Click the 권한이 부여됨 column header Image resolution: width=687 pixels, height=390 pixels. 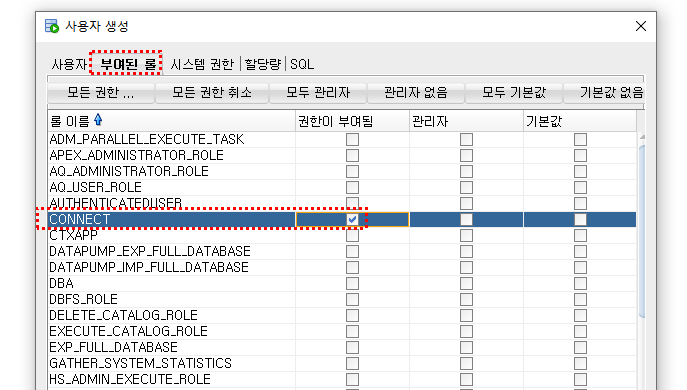[x=352, y=121]
